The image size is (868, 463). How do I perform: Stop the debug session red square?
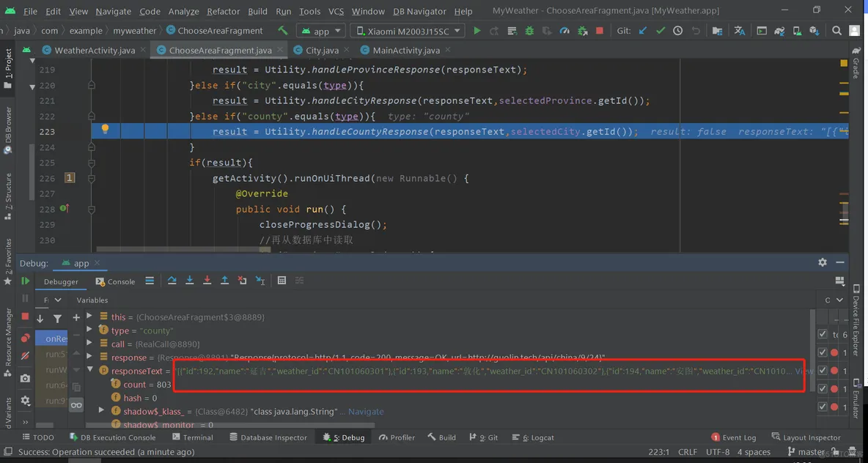pos(25,316)
